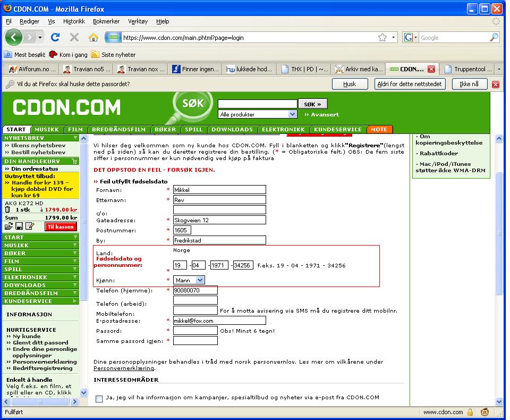
Task: Open saved cart folder icon
Action: tap(9, 226)
